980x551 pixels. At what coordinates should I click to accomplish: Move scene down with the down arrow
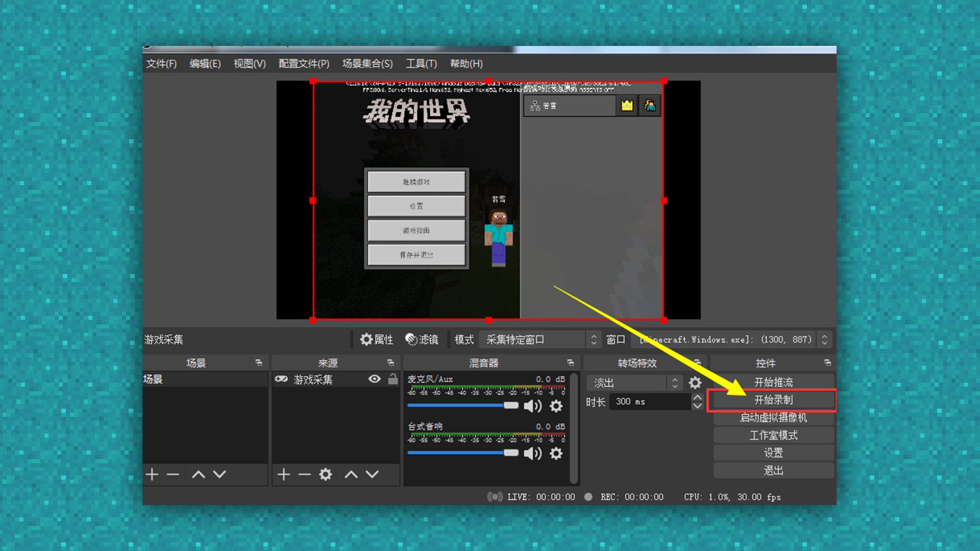tap(219, 474)
